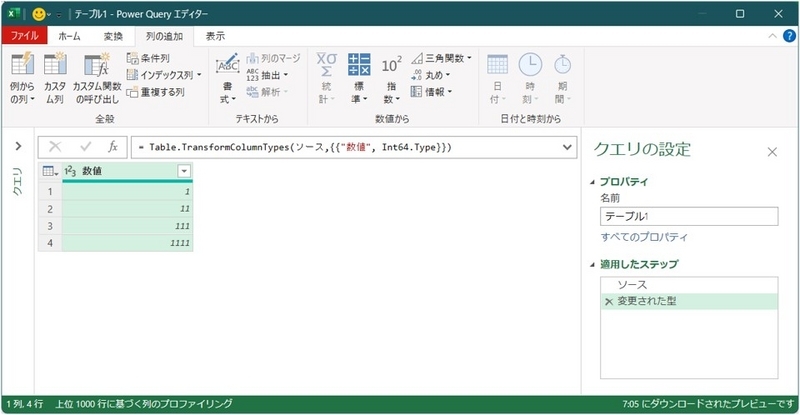800x415 pixels.
Task: Open the table menu icon in grid corner
Action: point(50,172)
